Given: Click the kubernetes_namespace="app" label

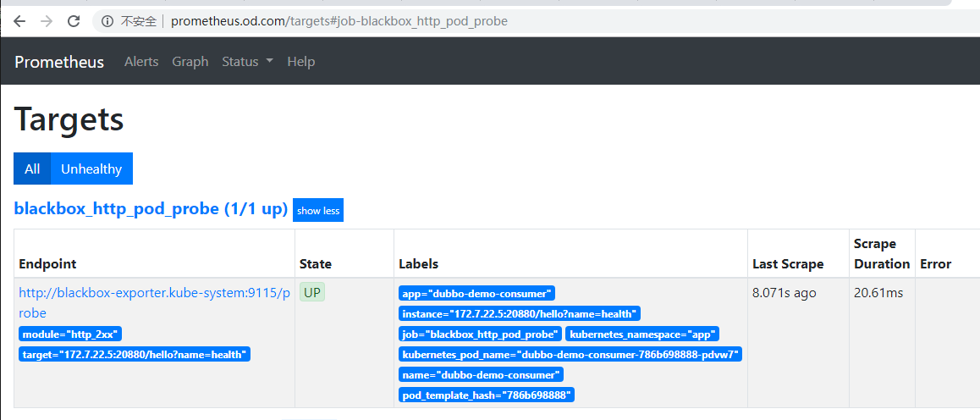Looking at the screenshot, I should [642, 334].
